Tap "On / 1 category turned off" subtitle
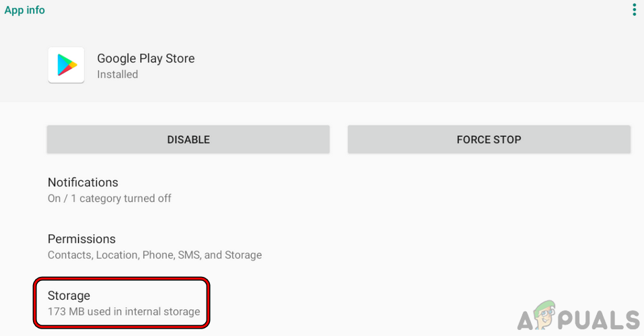This screenshot has height=336, width=644. [x=109, y=199]
